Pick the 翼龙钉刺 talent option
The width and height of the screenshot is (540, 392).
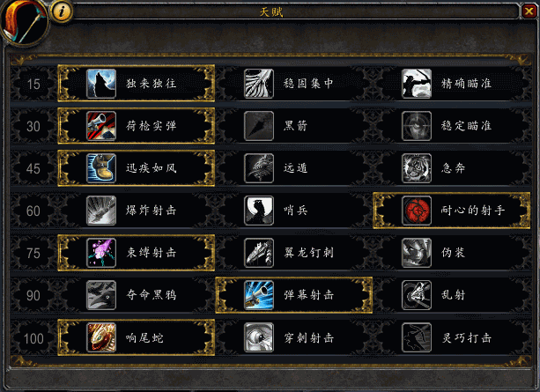click(293, 253)
